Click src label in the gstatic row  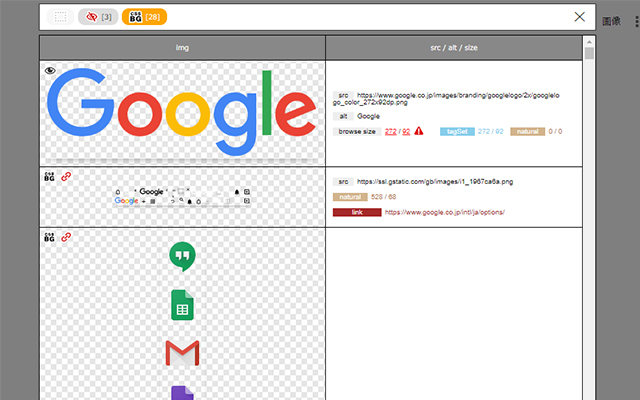point(343,182)
